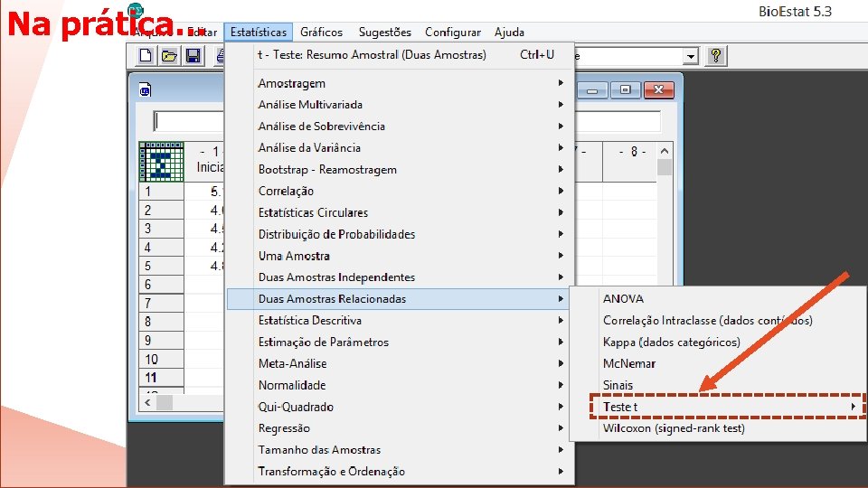The image size is (868, 488).
Task: Open the Configurar menu
Action: click(453, 33)
